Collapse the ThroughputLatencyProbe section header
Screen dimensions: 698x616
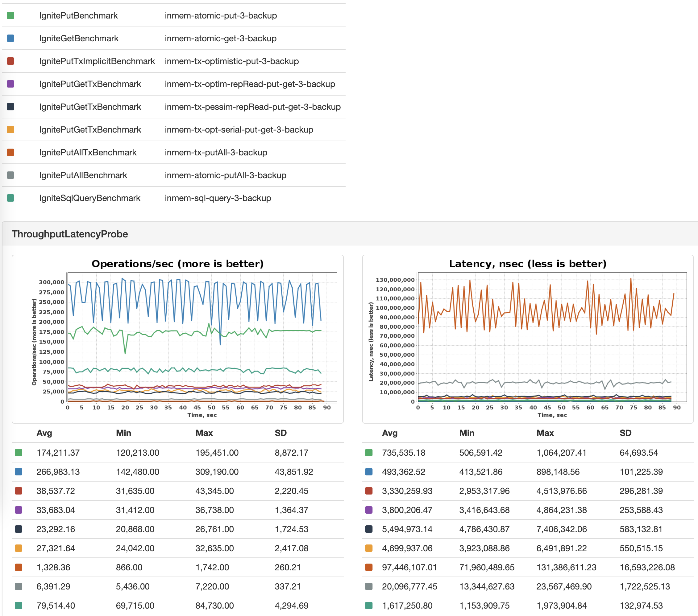pyautogui.click(x=70, y=234)
